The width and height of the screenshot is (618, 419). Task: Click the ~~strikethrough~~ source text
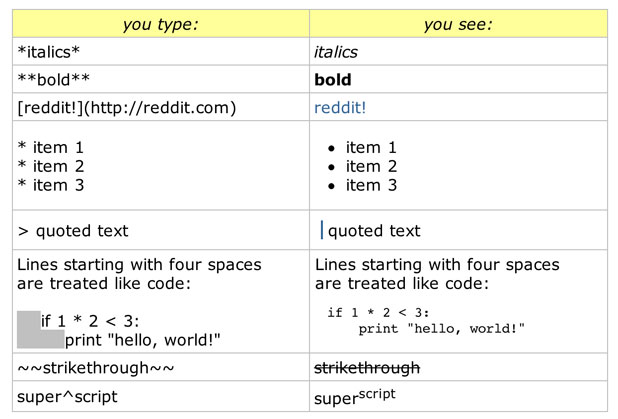(x=96, y=368)
